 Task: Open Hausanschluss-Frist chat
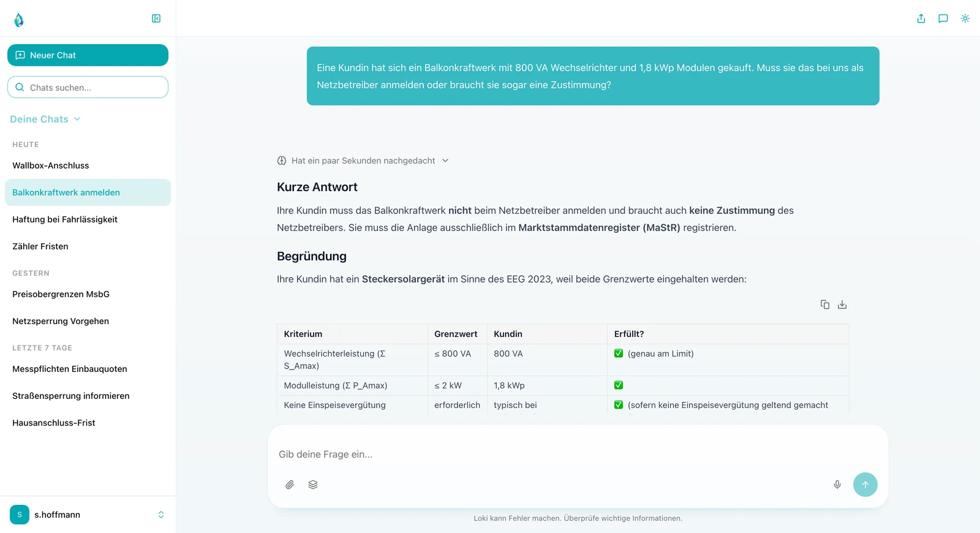pyautogui.click(x=88, y=423)
